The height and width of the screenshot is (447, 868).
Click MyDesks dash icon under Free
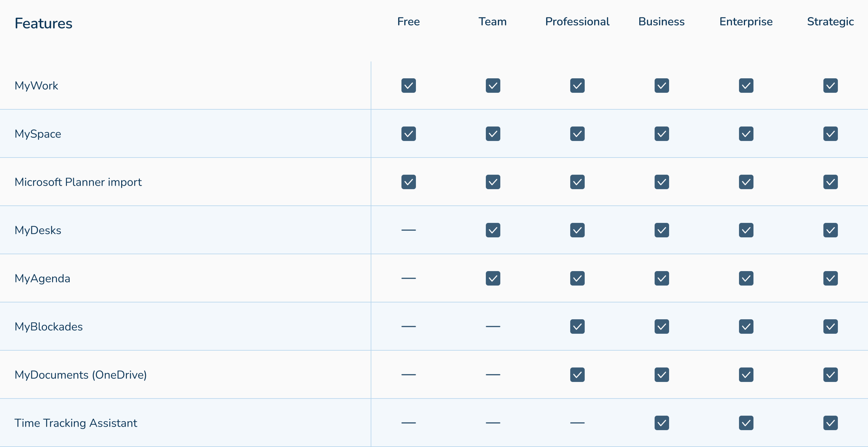[x=408, y=230]
